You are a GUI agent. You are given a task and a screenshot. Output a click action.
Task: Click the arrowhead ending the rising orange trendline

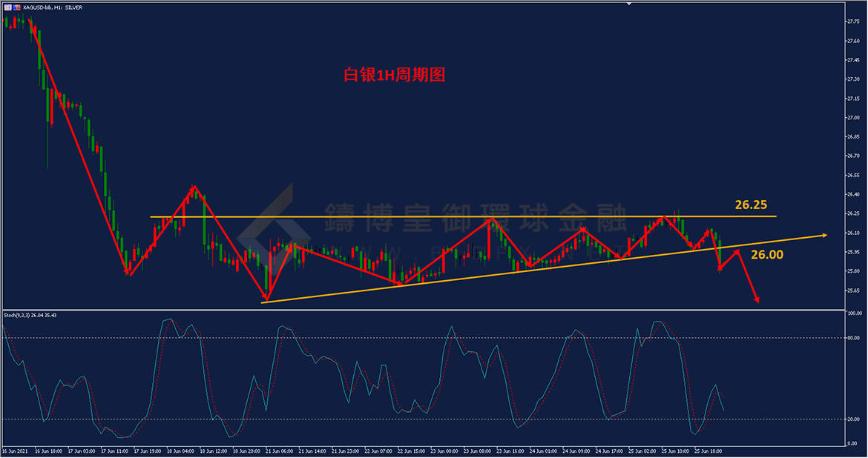pos(823,235)
